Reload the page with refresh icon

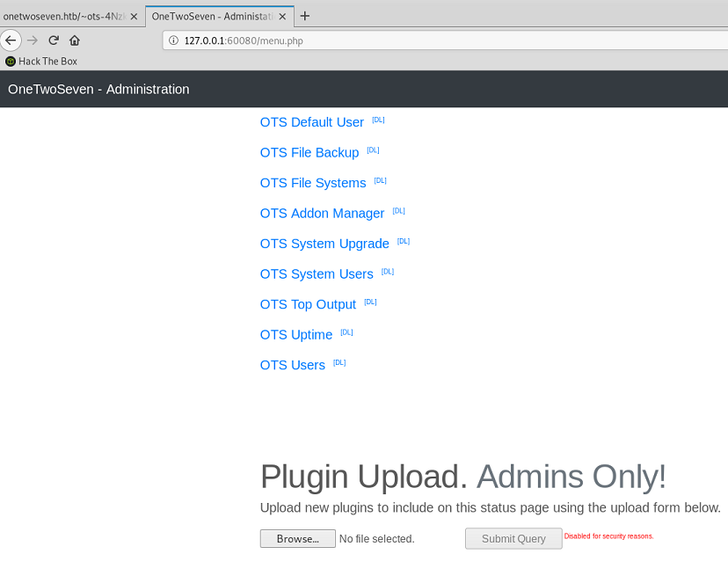tap(54, 40)
